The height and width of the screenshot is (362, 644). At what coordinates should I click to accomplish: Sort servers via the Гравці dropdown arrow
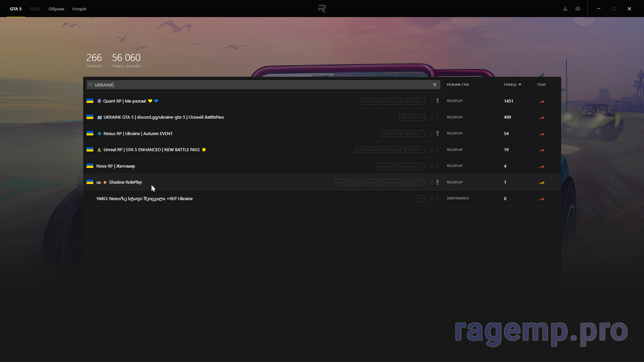tap(520, 85)
